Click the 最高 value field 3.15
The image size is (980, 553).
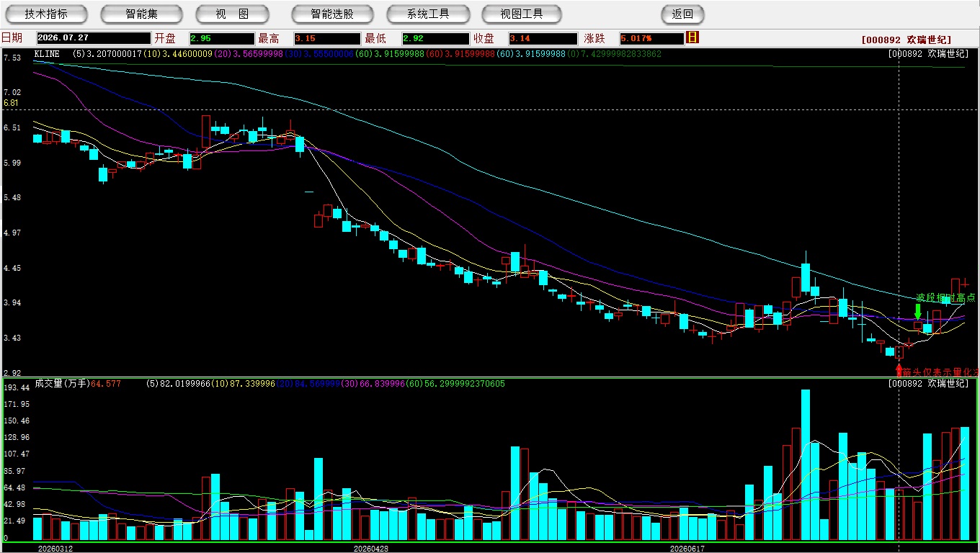pyautogui.click(x=327, y=38)
